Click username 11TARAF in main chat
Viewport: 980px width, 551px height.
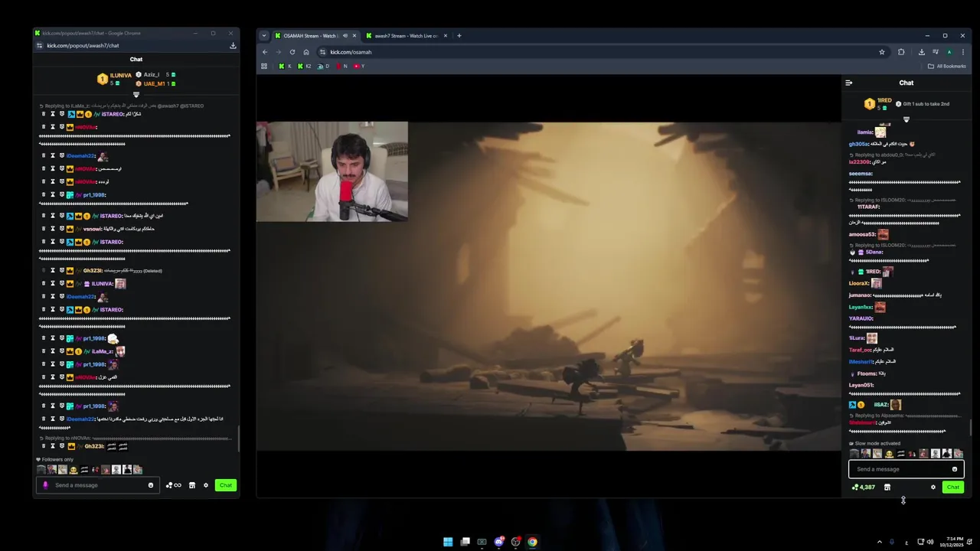click(868, 207)
